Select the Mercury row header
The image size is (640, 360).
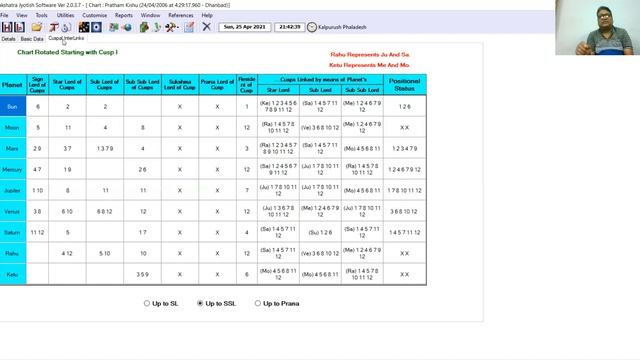coord(13,169)
